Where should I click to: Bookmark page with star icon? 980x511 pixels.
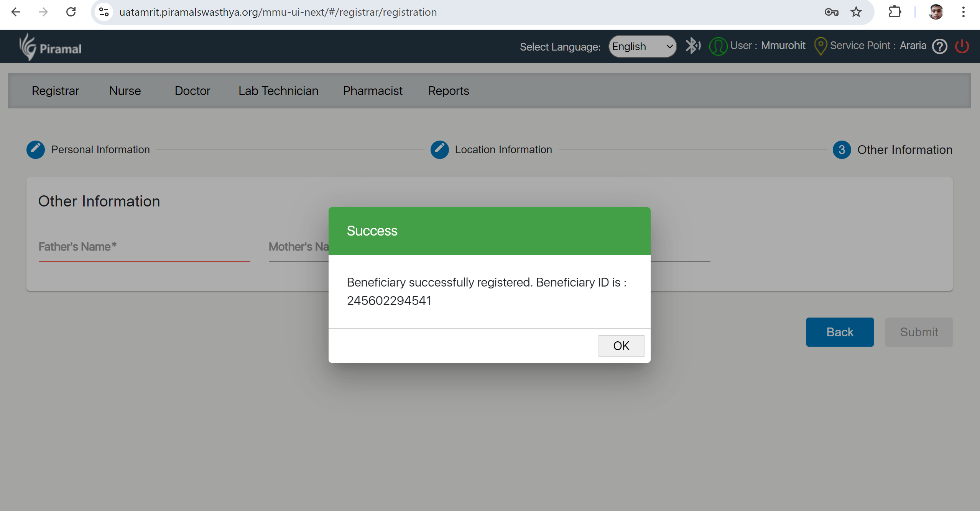click(x=856, y=12)
